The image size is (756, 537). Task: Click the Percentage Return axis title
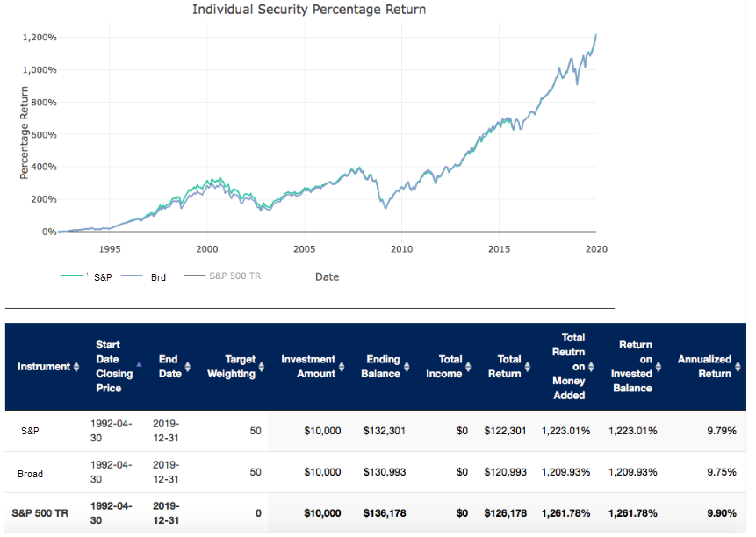(x=24, y=132)
